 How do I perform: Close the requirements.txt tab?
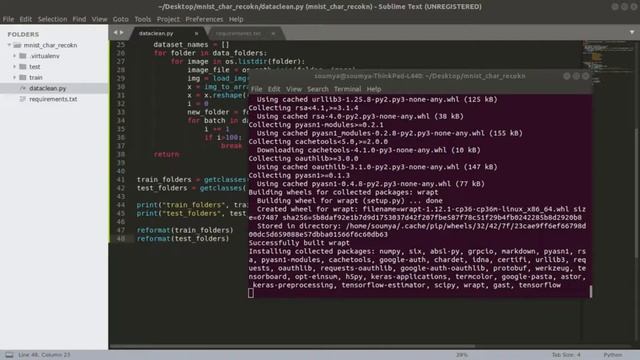273,33
